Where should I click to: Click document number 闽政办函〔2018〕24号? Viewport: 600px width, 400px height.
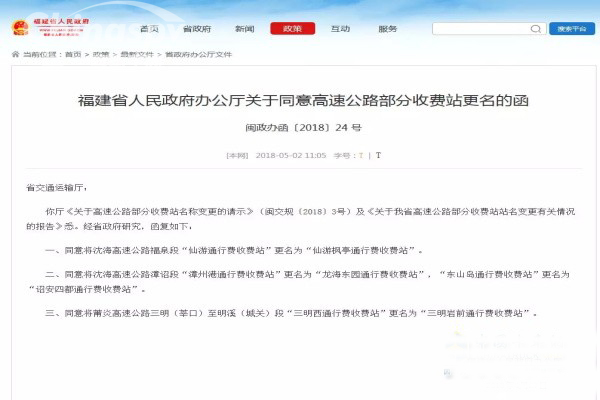coord(303,127)
